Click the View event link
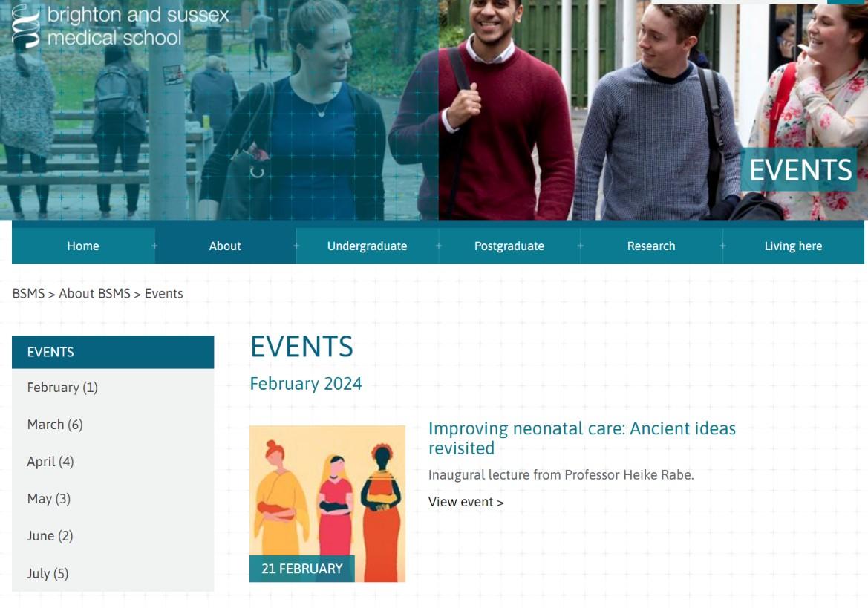Viewport: 868px width, 608px height. 466,502
